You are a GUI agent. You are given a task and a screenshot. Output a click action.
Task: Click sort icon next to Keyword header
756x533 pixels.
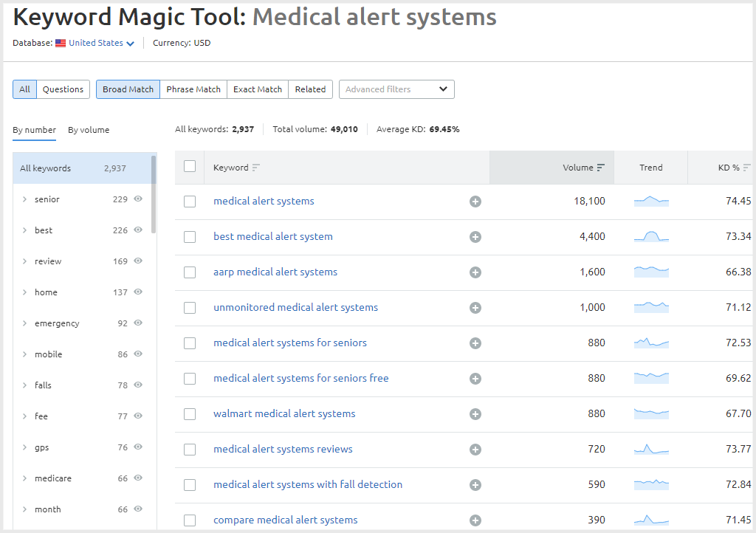point(256,168)
